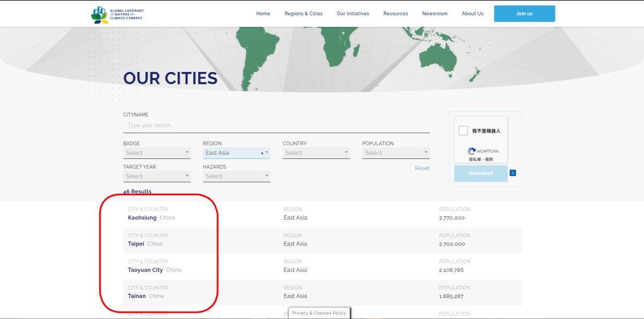Image resolution: width=644 pixels, height=319 pixels.
Task: Expand the Country dropdown
Action: (316, 153)
